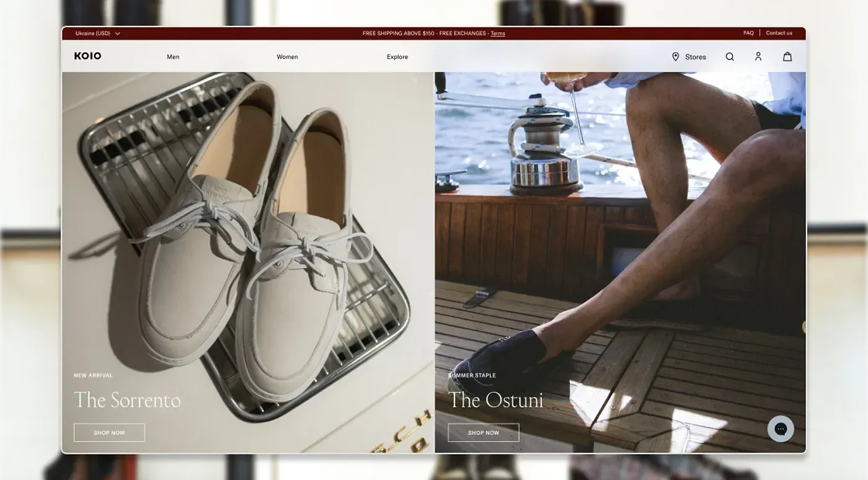Viewport: 868px width, 480px height.
Task: Open the Women menu
Action: (x=287, y=56)
